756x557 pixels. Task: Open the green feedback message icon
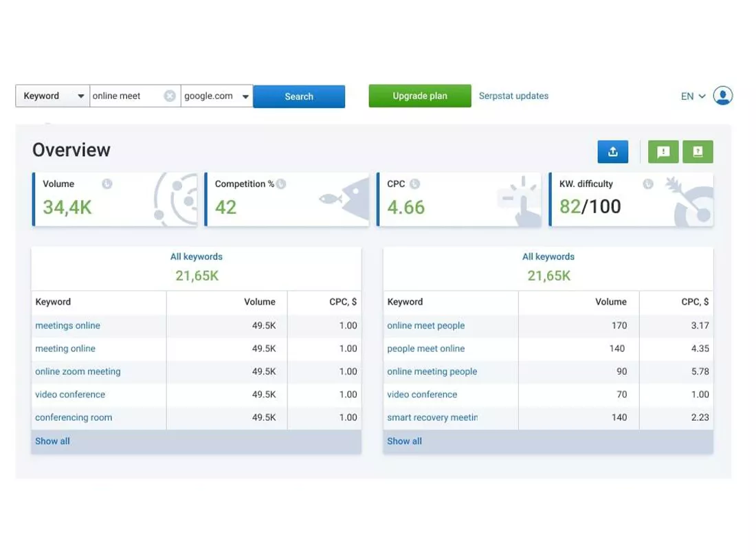click(x=663, y=152)
